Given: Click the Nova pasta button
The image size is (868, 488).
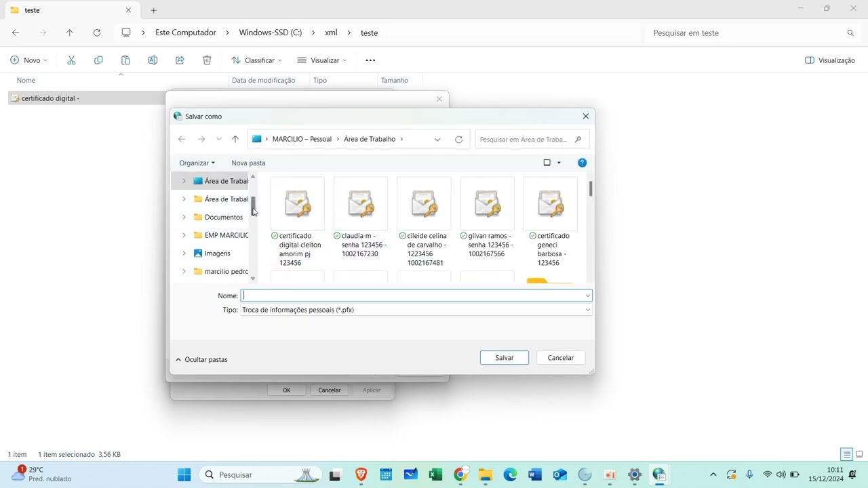Looking at the screenshot, I should [x=248, y=163].
